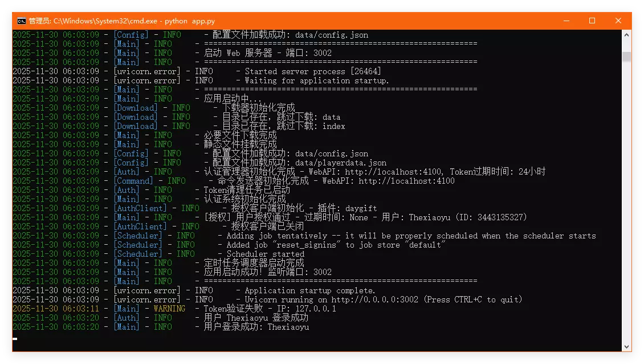
Task: Click 'Waiting for application startup.' message
Action: pos(317,80)
